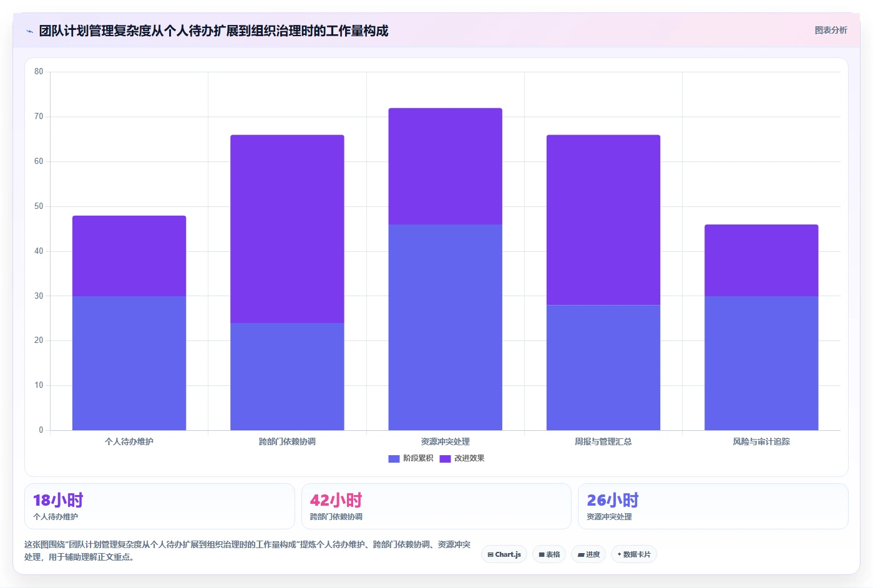Toggle the 阶段累积 legend series
The width and height of the screenshot is (873, 588).
coord(411,458)
